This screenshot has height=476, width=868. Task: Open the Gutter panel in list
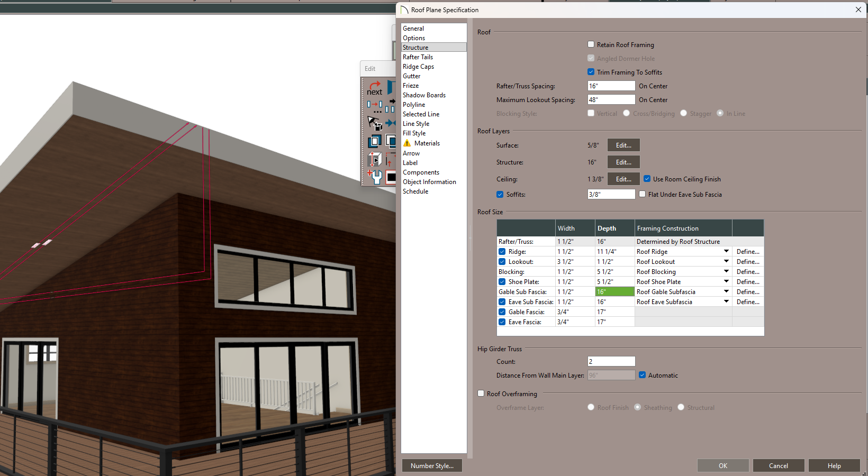(411, 76)
